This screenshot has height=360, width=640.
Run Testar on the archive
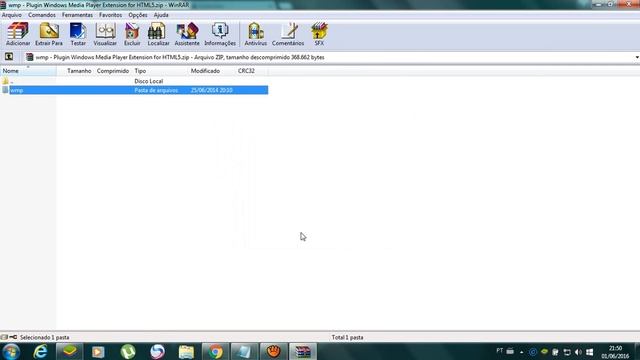click(78, 34)
